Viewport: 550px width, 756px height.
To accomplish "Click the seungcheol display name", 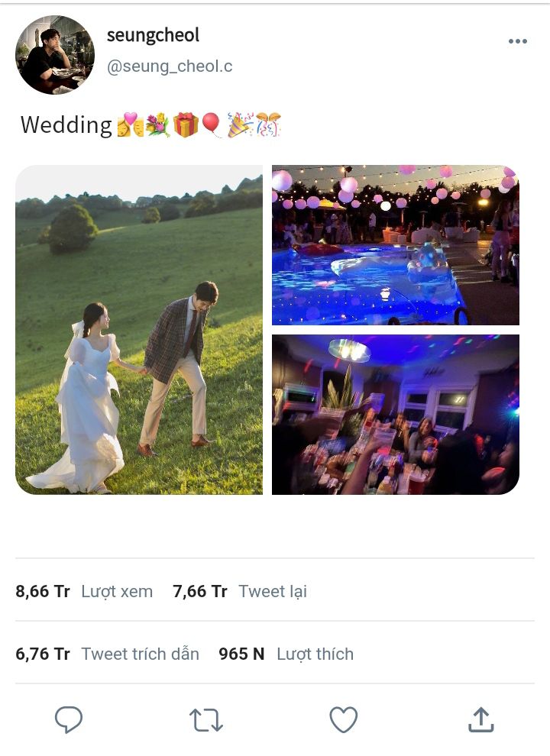I will point(153,35).
